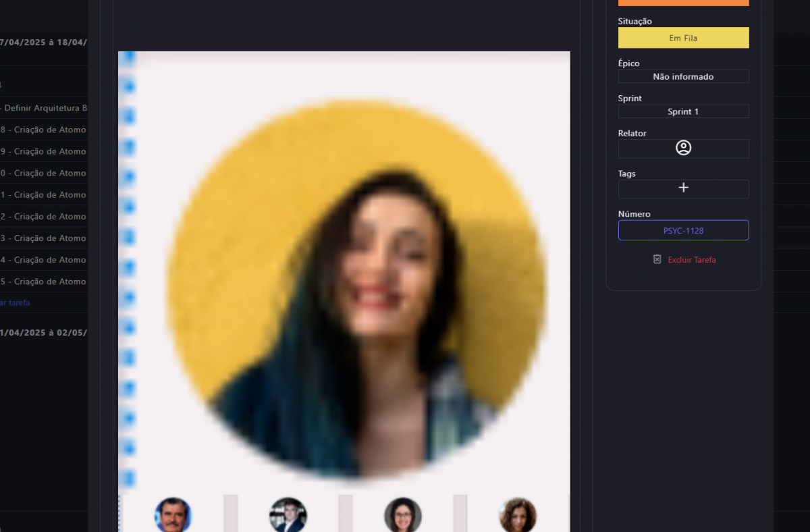Click the Relator user profile icon
The width and height of the screenshot is (810, 532).
point(683,149)
